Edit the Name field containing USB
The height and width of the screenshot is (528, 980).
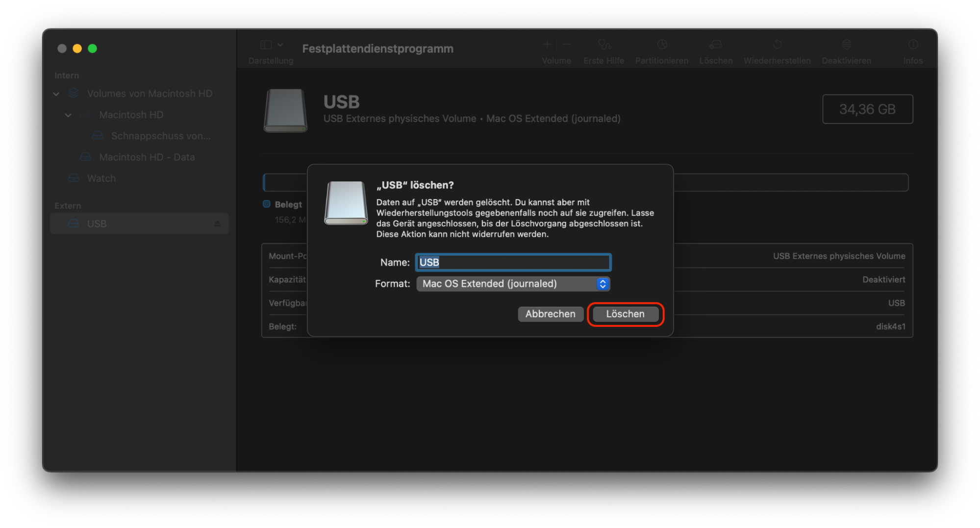point(513,262)
